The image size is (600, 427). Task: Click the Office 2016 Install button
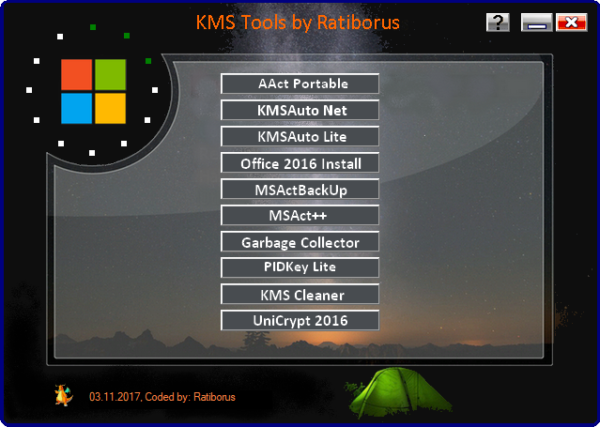300,163
